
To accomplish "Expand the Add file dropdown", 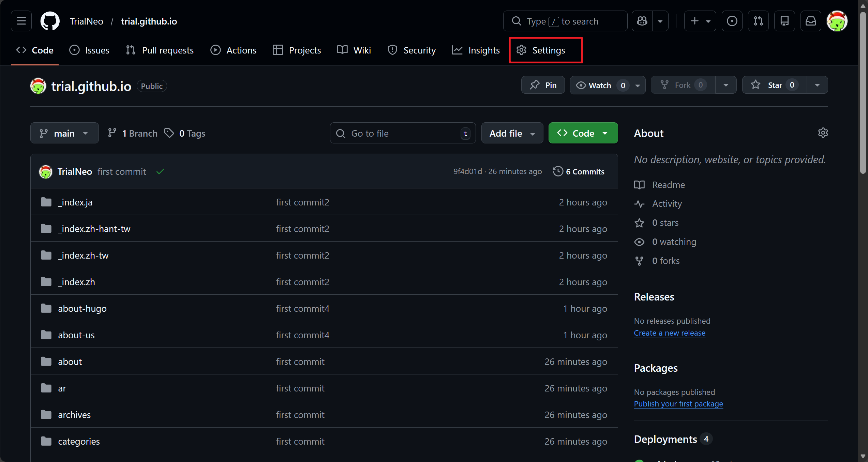I will click(512, 133).
